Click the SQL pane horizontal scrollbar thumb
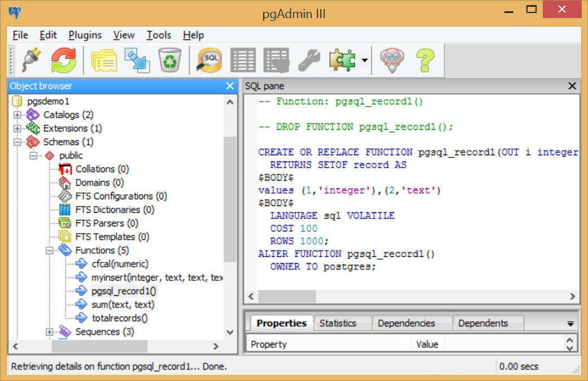Image resolution: width=588 pixels, height=381 pixels. point(288,296)
